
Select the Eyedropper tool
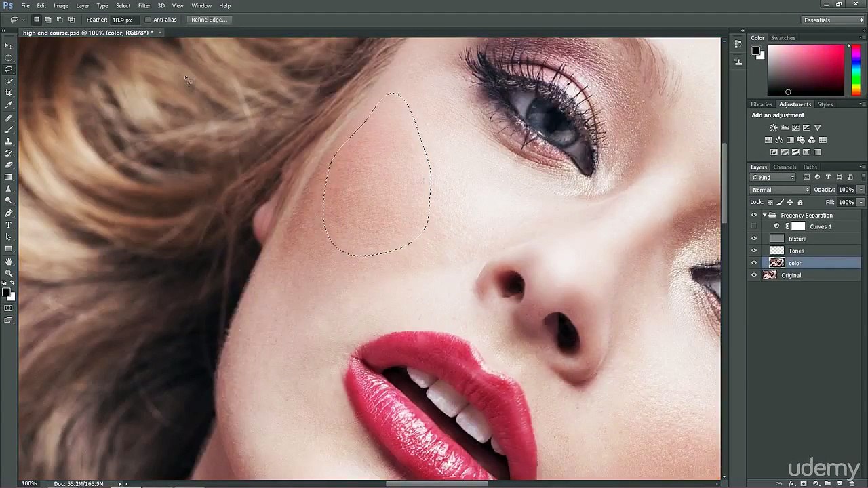tap(9, 105)
